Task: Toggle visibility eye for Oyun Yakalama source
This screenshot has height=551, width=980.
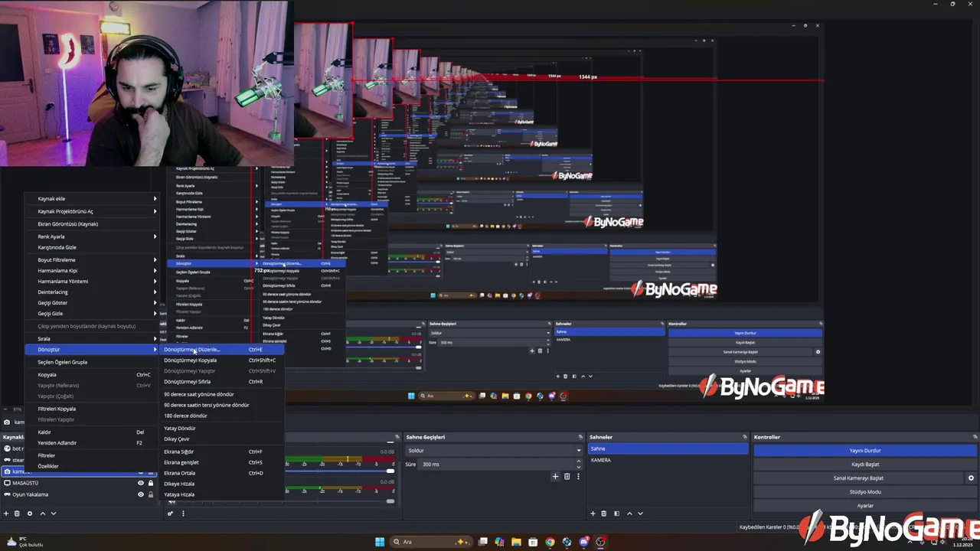Action: [140, 494]
